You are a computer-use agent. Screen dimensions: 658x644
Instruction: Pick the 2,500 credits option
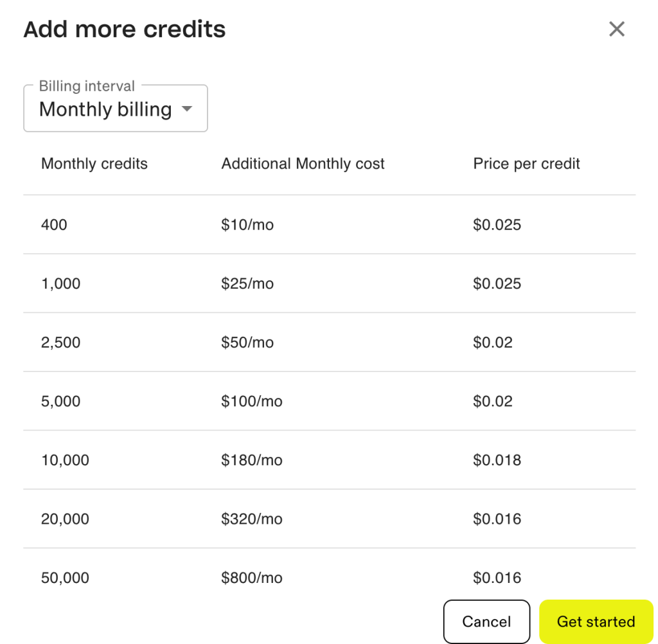click(60, 342)
